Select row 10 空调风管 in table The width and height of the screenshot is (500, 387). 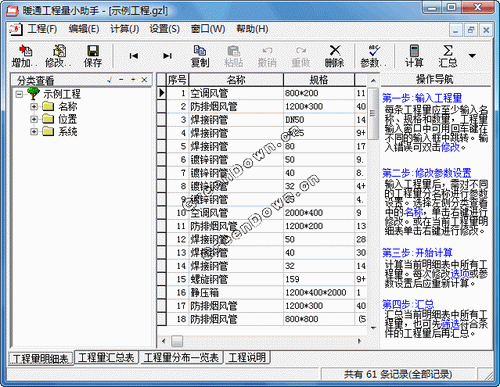click(x=261, y=213)
